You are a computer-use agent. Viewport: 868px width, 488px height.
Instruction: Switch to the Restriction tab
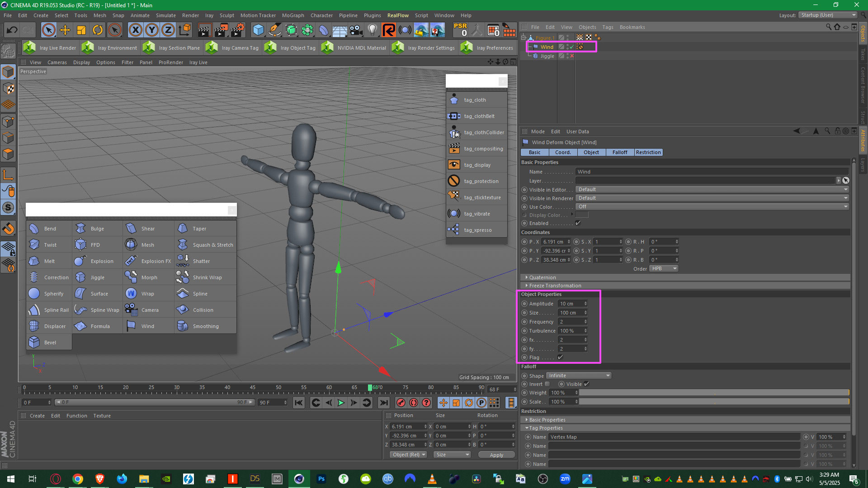click(648, 152)
